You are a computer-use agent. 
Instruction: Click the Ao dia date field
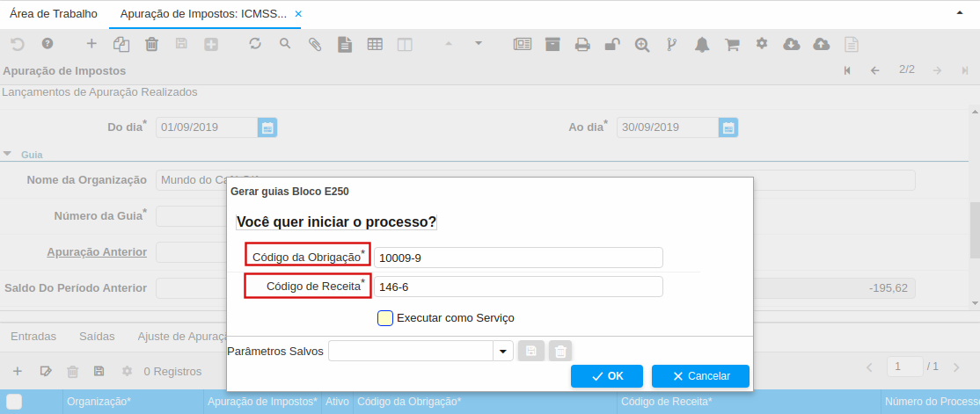(x=668, y=127)
